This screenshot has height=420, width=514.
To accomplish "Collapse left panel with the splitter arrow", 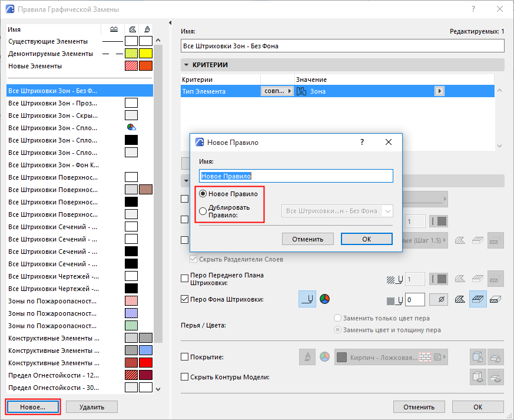I will click(170, 22).
